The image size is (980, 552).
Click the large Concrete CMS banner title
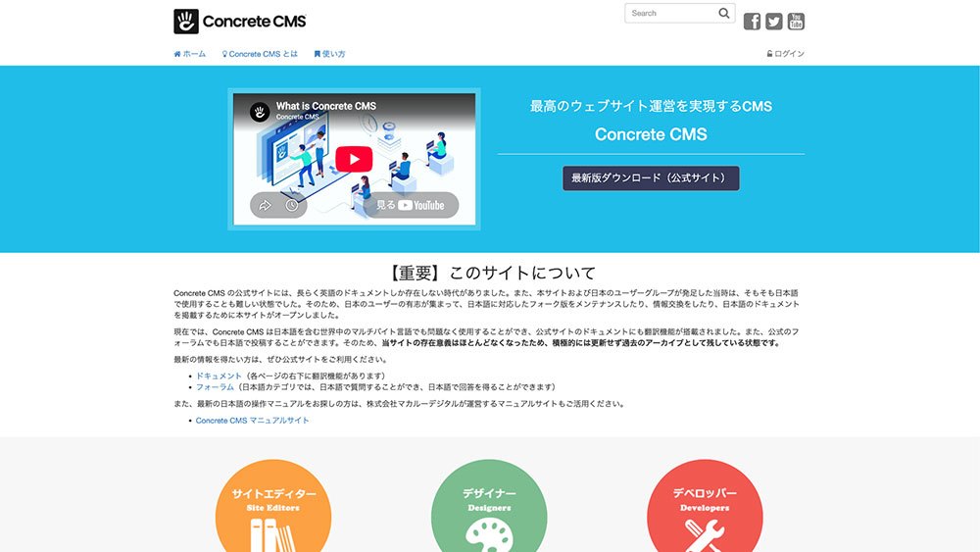click(x=651, y=134)
